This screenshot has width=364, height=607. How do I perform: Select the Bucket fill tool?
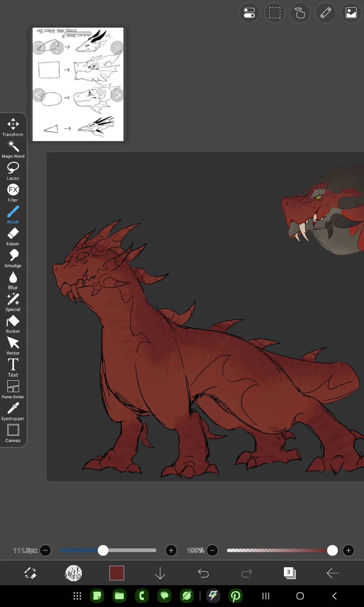coord(13,324)
